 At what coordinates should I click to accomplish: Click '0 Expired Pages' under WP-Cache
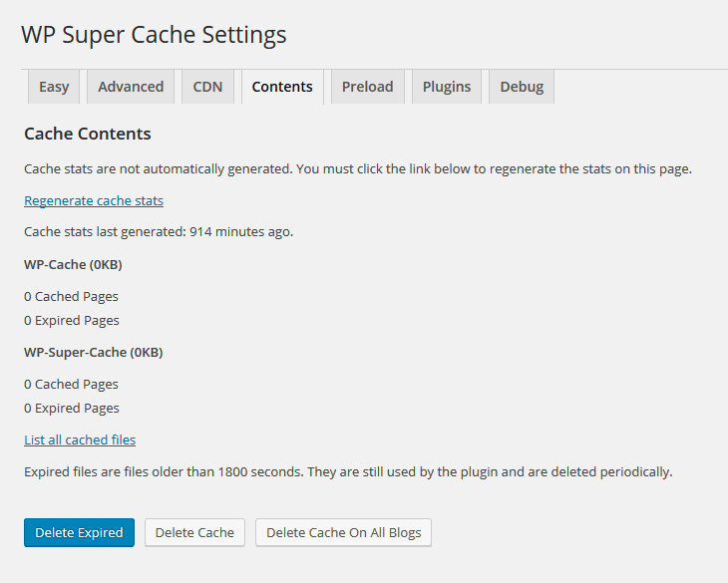(72, 321)
